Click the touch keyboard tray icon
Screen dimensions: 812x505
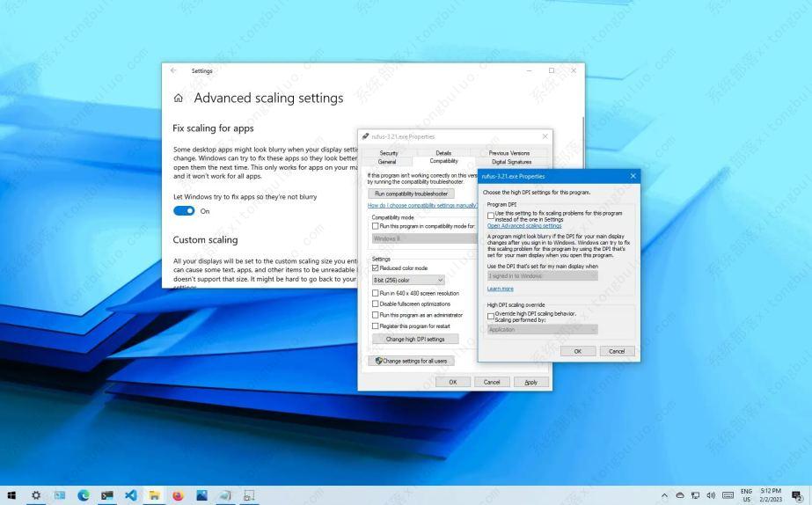point(728,495)
